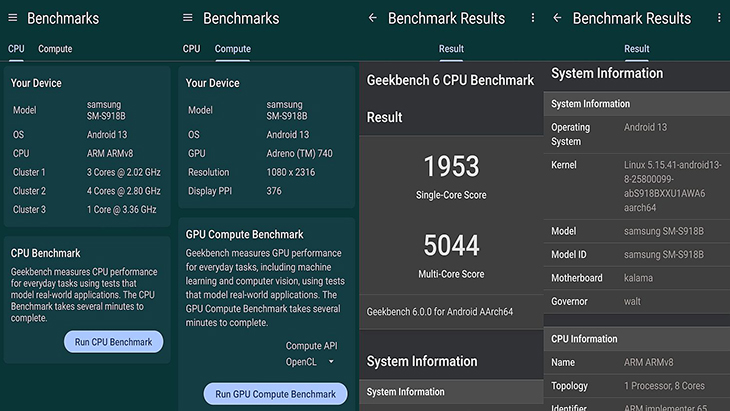Go back from Geekbench 6 CPU results
730x411 pixels.
pyautogui.click(x=372, y=18)
